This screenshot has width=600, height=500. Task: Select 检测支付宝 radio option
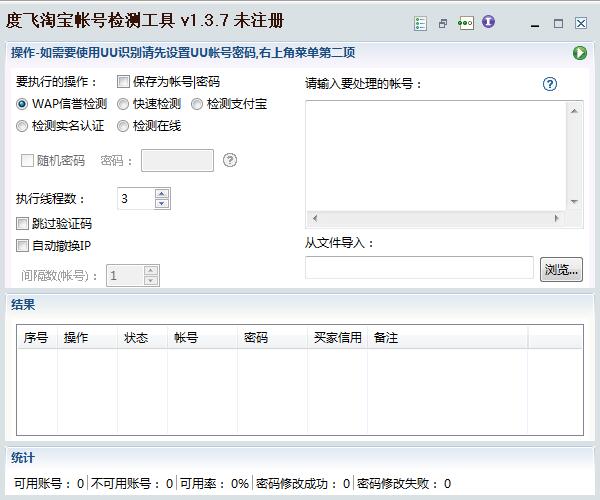pyautogui.click(x=197, y=104)
